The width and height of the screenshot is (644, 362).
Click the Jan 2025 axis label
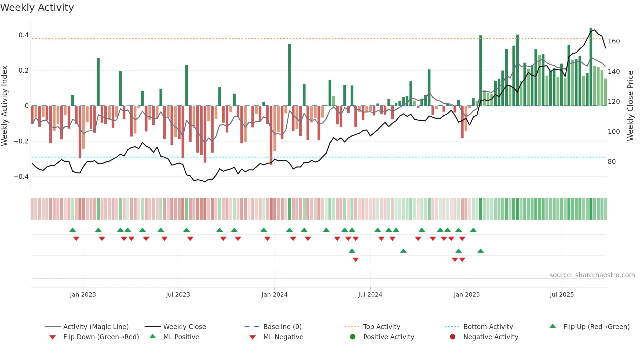(467, 294)
